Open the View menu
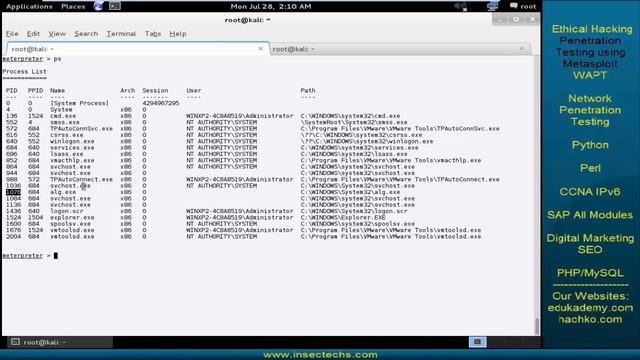 click(57, 33)
